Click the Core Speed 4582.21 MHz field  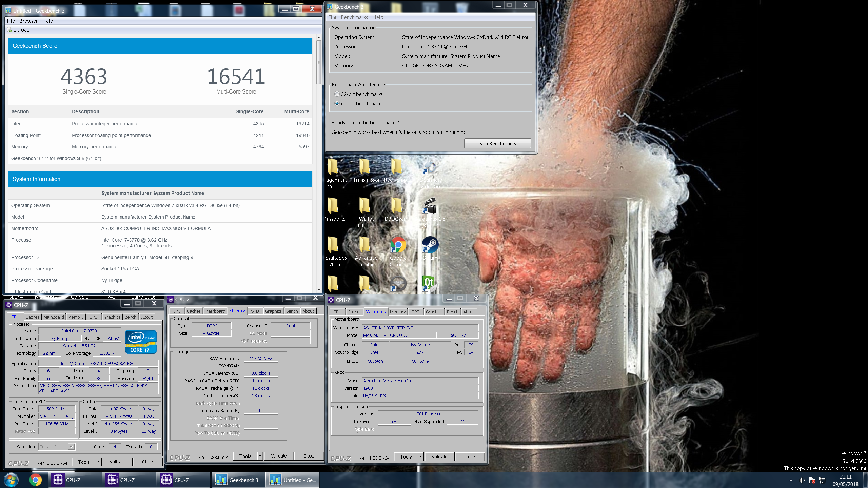pos(57,409)
